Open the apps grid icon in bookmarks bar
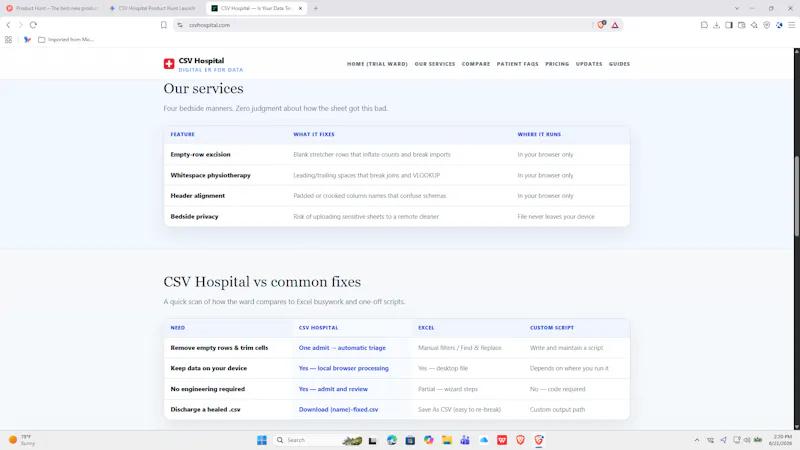The height and width of the screenshot is (450, 800). pyautogui.click(x=8, y=39)
